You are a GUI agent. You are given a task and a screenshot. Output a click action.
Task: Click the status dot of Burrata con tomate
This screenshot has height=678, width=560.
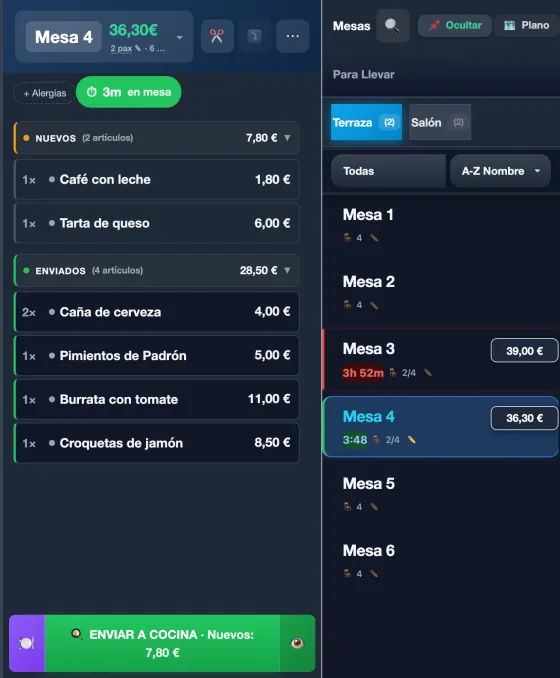click(52, 399)
